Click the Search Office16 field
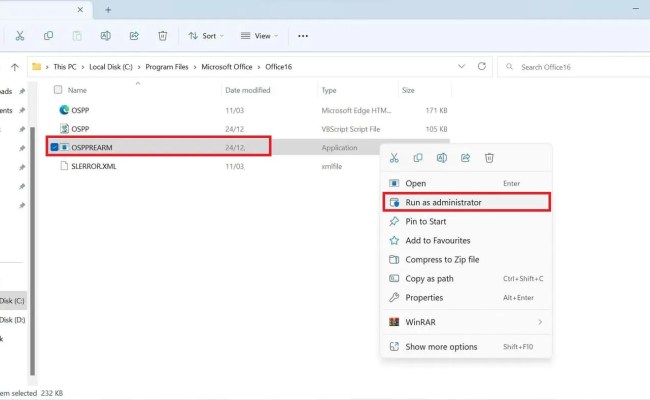This screenshot has width=650, height=400. [x=576, y=67]
